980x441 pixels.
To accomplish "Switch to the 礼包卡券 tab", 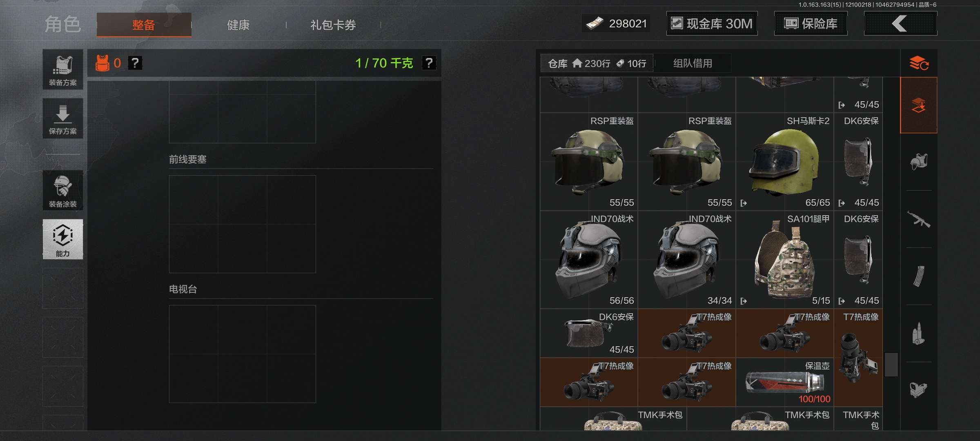I will pos(333,25).
